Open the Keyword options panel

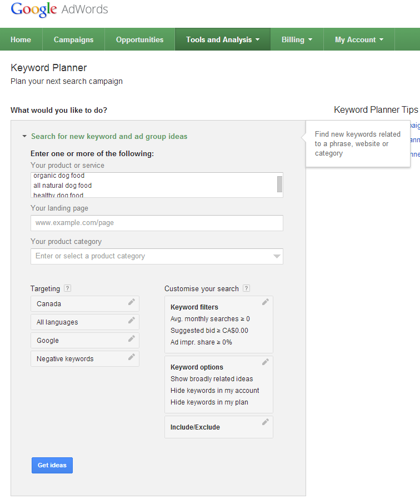(219, 385)
